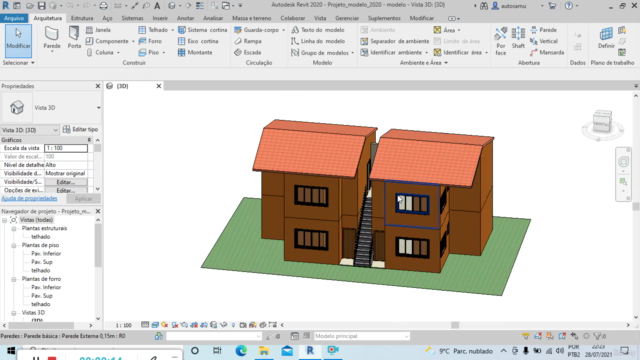Screen dimensions: 640x360
Task: Select the Janela window tool
Action: pyautogui.click(x=98, y=30)
